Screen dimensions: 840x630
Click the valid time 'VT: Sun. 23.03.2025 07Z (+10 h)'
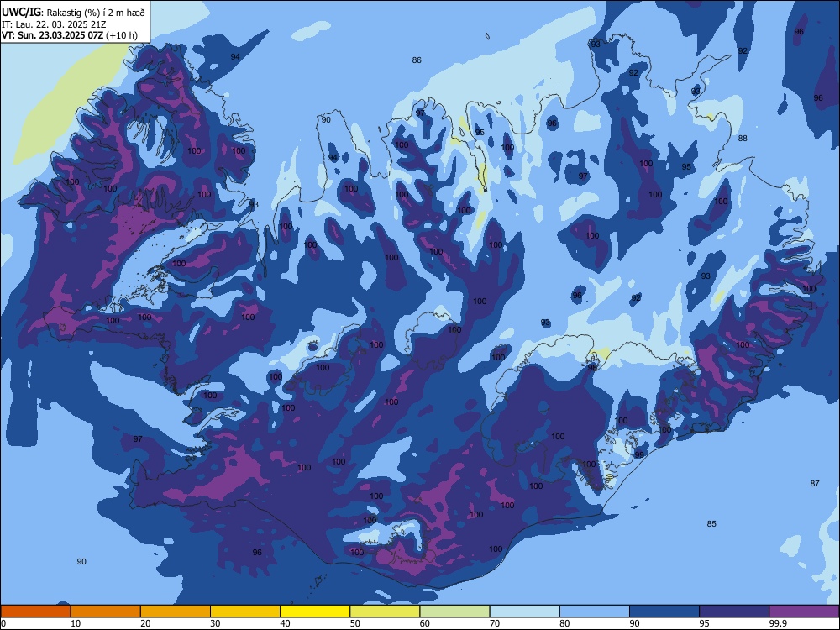(70, 35)
